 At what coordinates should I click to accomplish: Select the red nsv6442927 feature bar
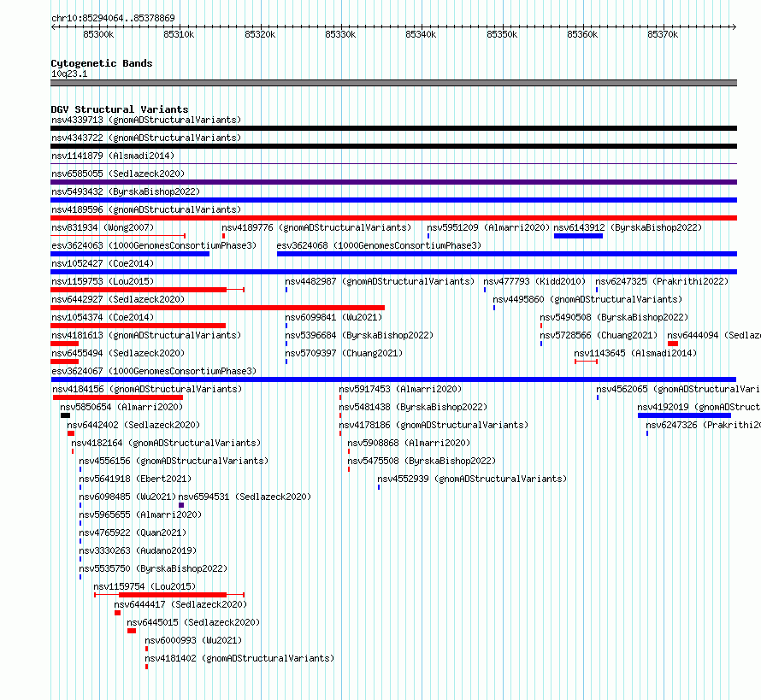pos(217,308)
